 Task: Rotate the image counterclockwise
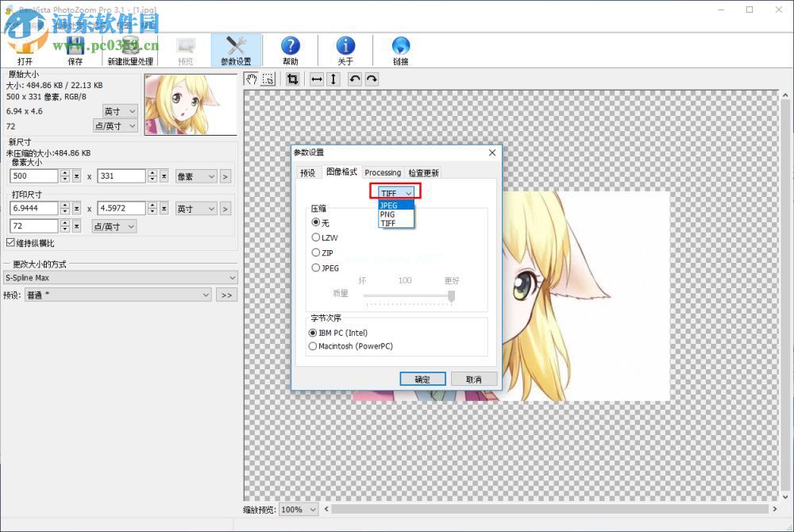click(x=354, y=79)
